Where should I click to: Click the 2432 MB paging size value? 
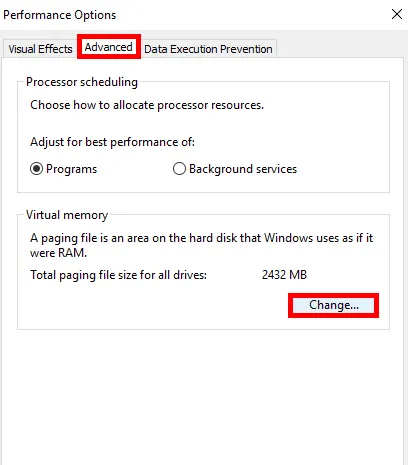(x=284, y=275)
